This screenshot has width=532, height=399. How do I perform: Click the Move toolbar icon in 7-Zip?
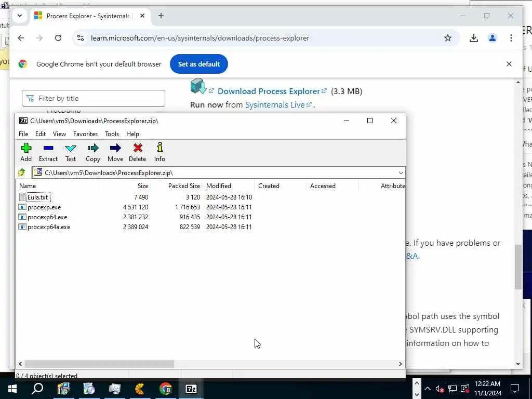(x=115, y=152)
